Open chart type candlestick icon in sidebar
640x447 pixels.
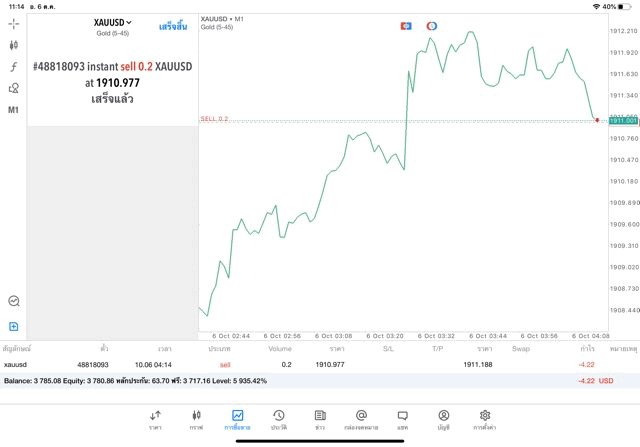[x=14, y=45]
